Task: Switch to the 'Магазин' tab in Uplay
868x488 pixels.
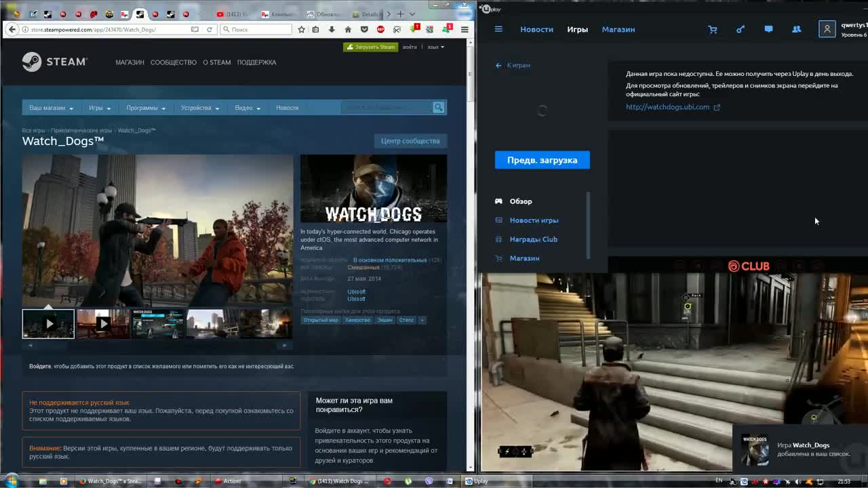Action: 618,29
